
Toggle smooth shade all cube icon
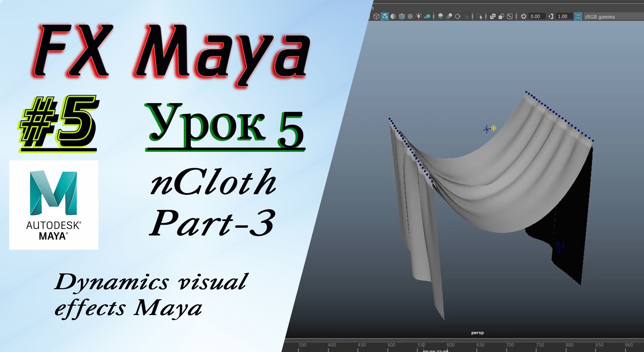click(x=385, y=16)
